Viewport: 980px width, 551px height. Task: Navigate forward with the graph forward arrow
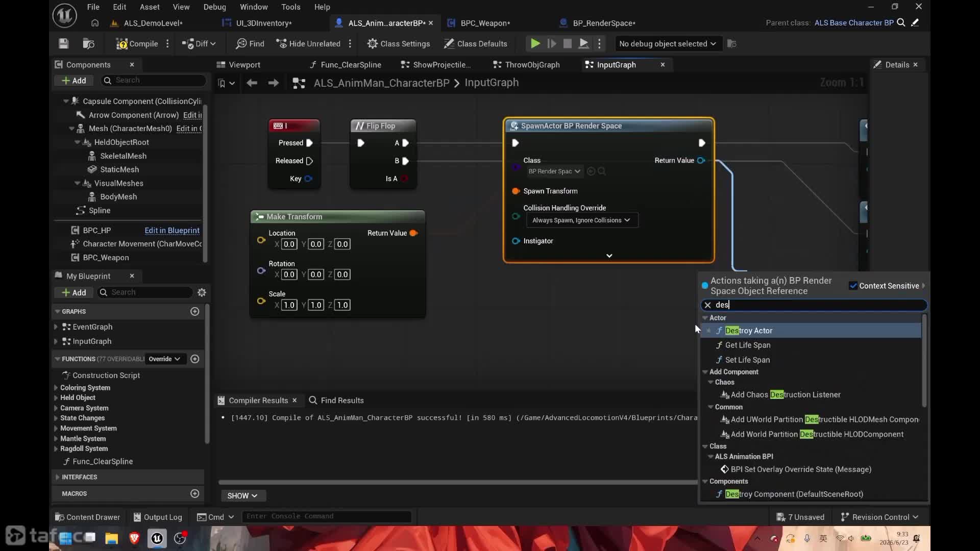(x=274, y=83)
